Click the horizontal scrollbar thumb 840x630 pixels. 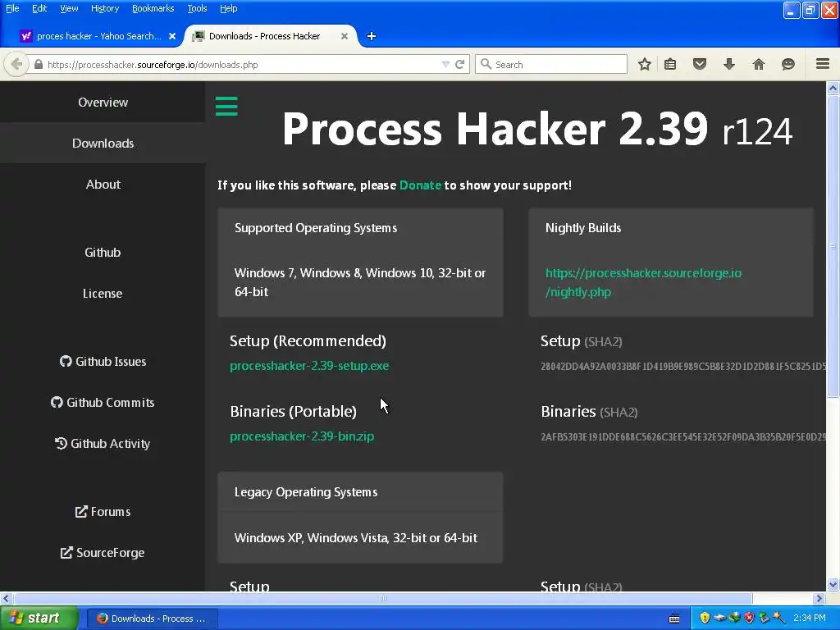(382, 598)
